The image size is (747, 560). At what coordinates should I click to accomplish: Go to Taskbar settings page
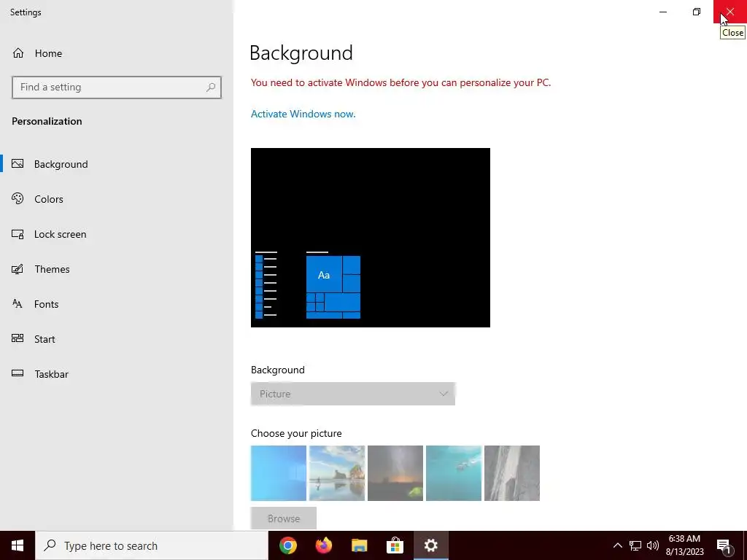117,374
